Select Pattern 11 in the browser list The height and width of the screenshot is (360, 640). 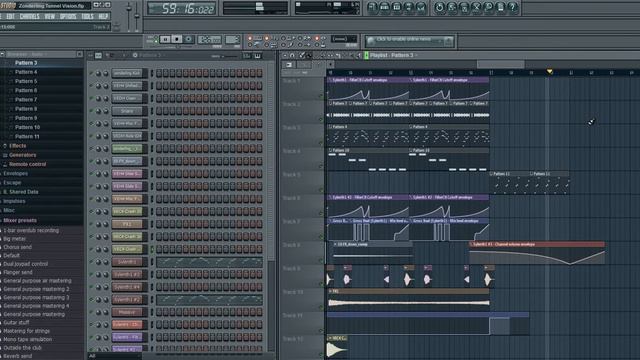(x=27, y=136)
